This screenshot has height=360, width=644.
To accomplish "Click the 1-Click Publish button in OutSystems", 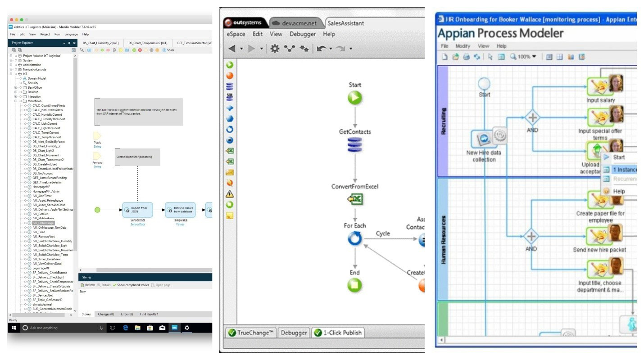I will (x=339, y=333).
